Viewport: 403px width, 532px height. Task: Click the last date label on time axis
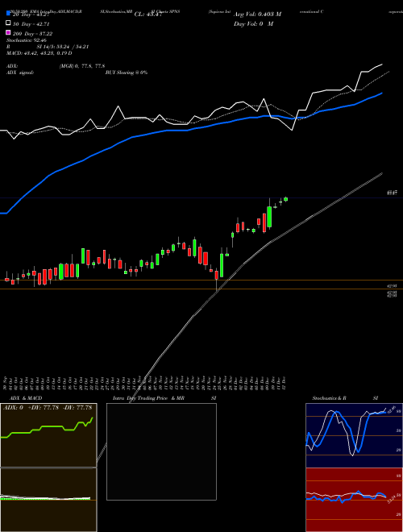pyautogui.click(x=283, y=382)
